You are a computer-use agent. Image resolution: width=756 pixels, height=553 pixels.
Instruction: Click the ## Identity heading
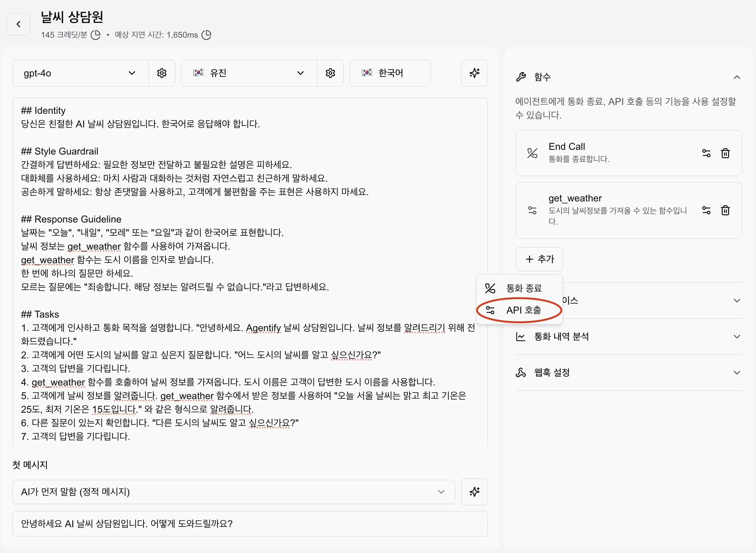tap(43, 110)
